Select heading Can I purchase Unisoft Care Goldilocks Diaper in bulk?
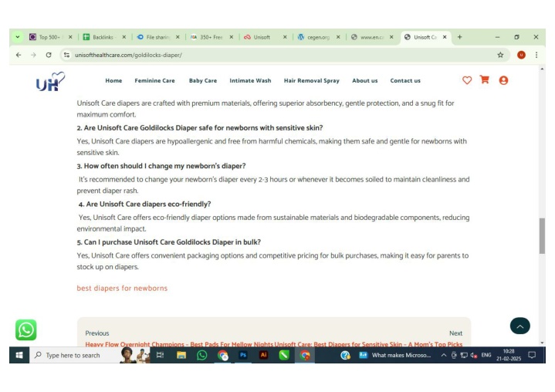 [x=169, y=242]
